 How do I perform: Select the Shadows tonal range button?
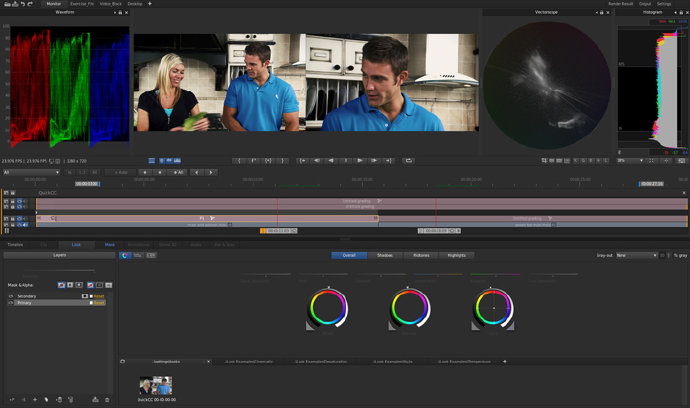385,255
